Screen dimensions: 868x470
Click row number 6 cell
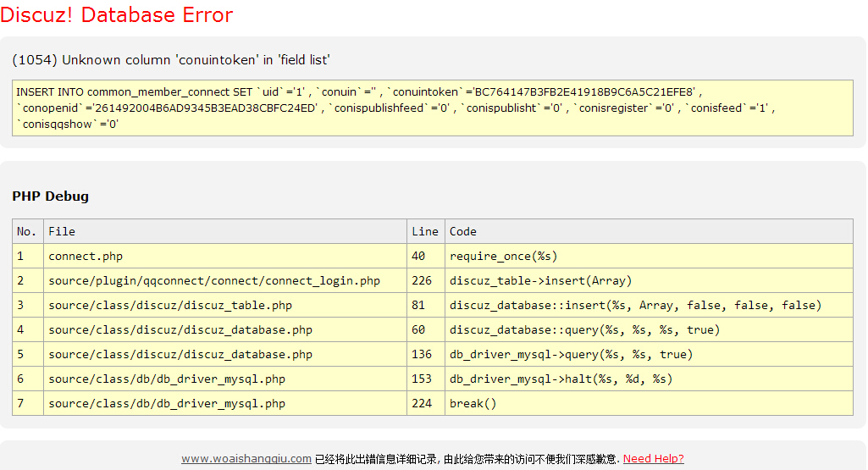click(x=28, y=379)
